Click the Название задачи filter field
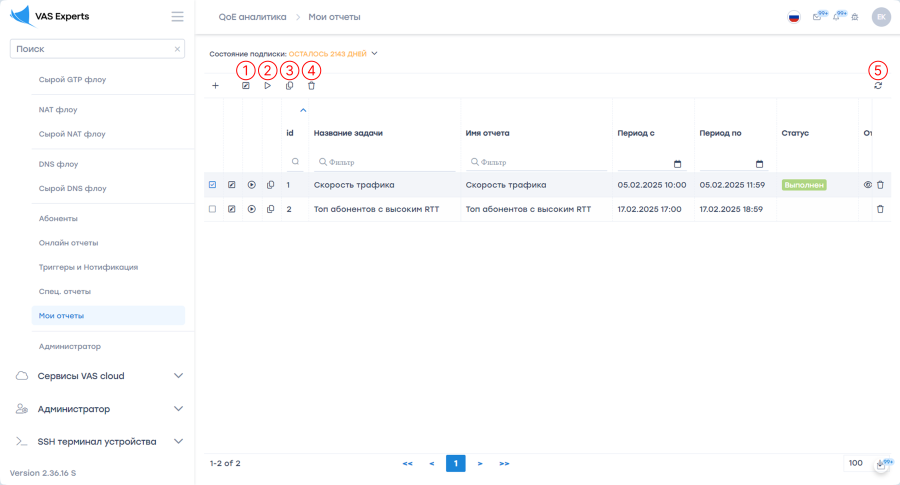This screenshot has width=900, height=485. (385, 162)
